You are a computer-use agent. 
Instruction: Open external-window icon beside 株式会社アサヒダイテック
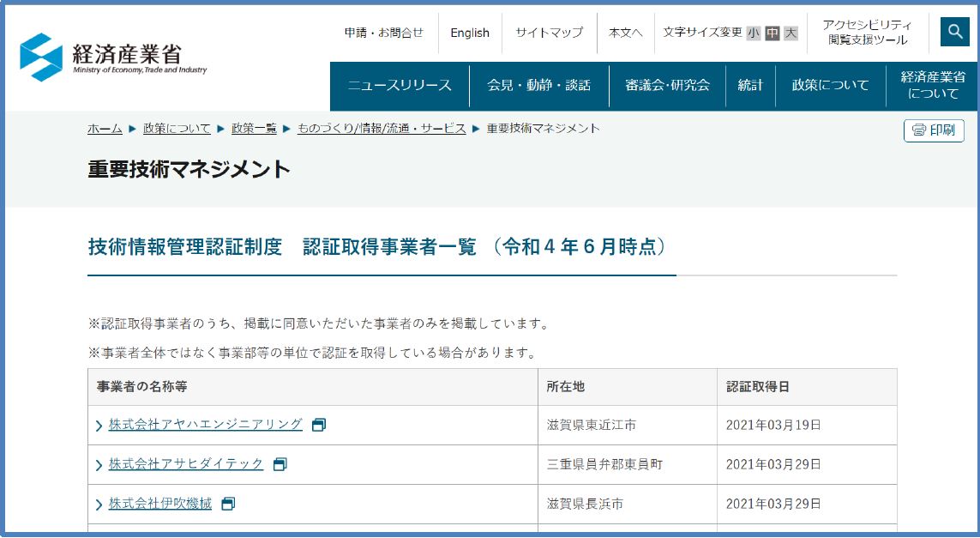pyautogui.click(x=280, y=464)
